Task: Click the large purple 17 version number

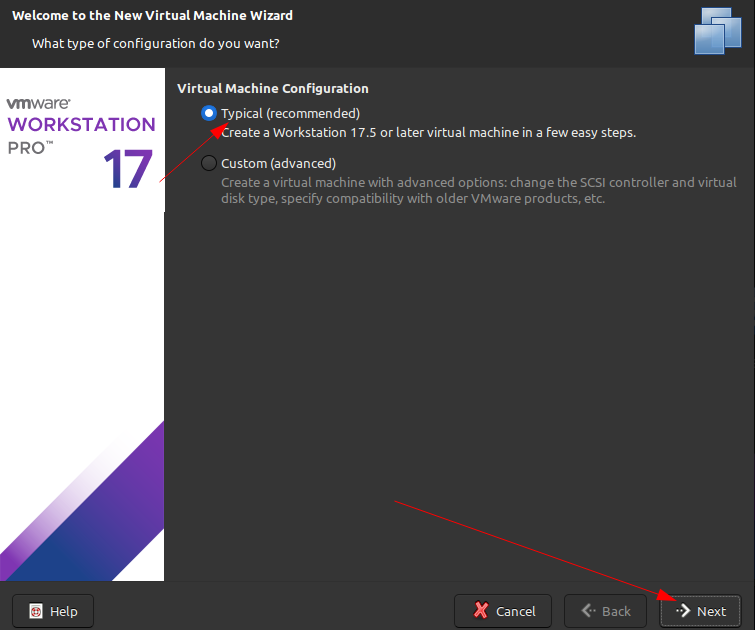Action: pyautogui.click(x=127, y=170)
